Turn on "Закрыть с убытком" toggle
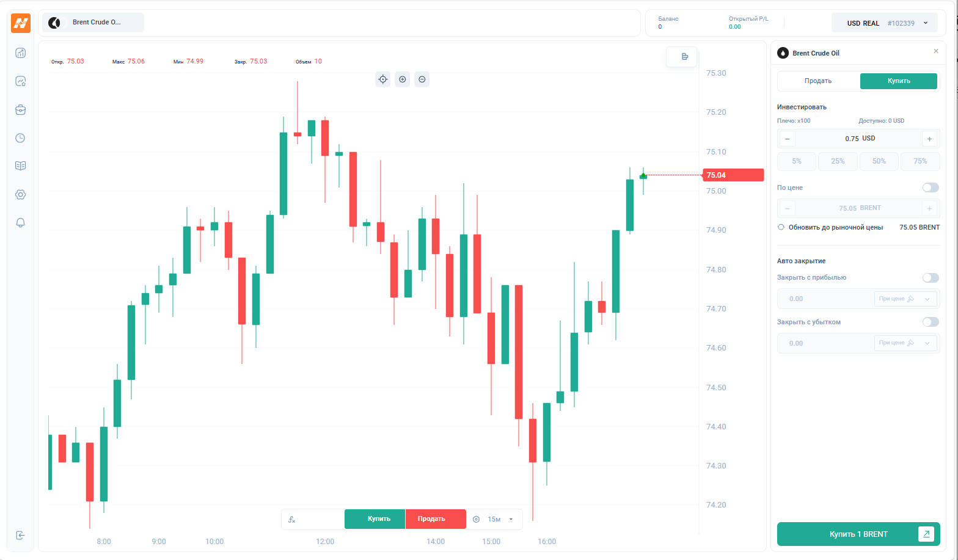 tap(931, 322)
